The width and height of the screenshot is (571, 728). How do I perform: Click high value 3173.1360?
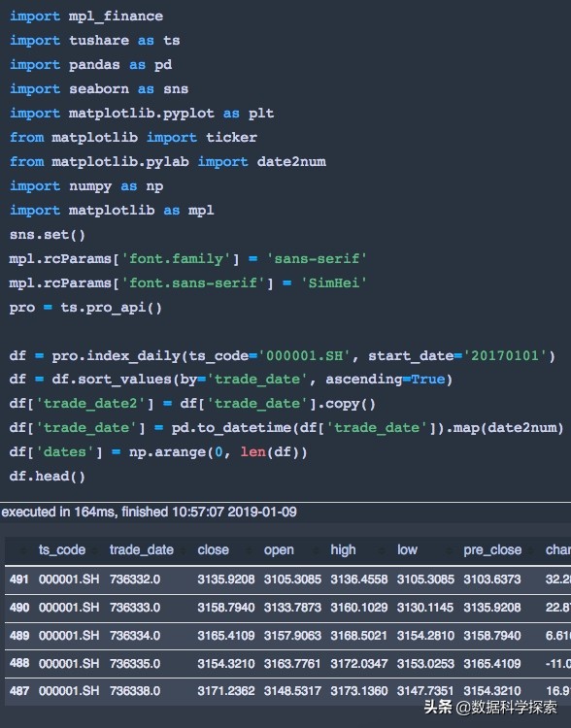tap(358, 691)
